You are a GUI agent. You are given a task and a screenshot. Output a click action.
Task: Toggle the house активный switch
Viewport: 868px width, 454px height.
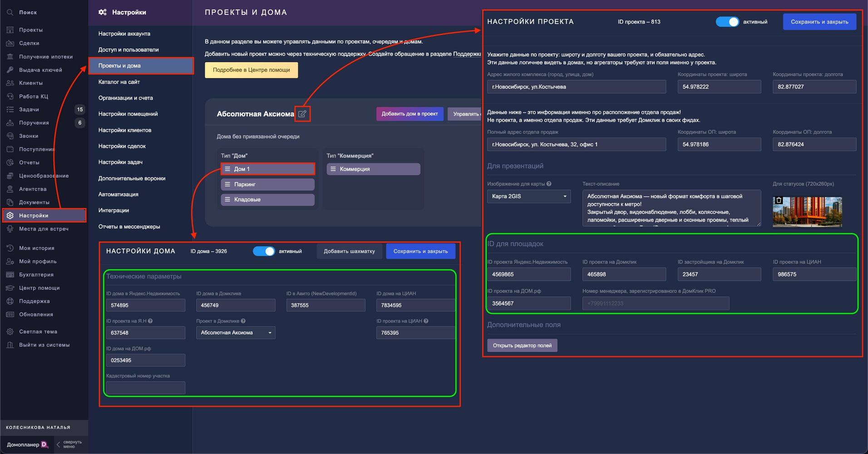click(x=264, y=251)
